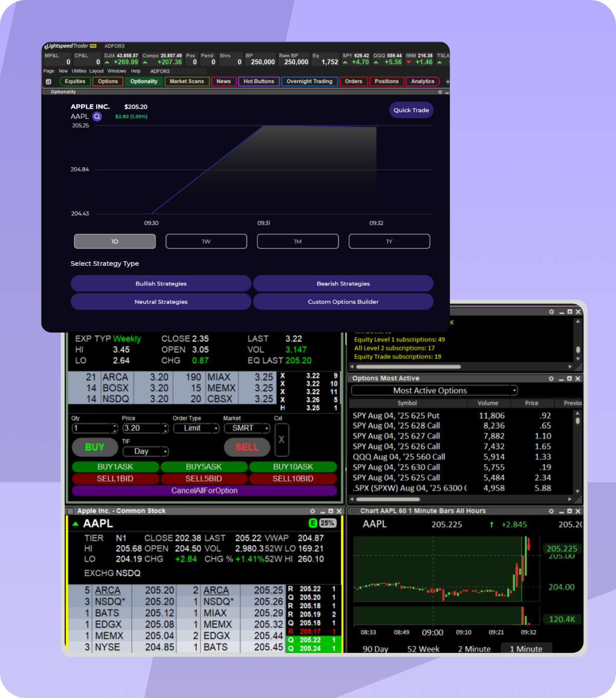Image resolution: width=616 pixels, height=698 pixels.
Task: Click the red SELL button
Action: point(247,448)
